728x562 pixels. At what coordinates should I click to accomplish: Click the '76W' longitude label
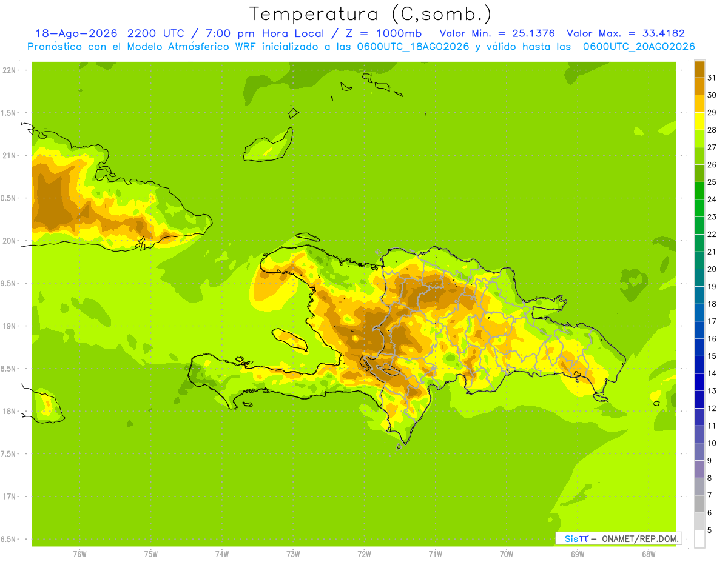pyautogui.click(x=79, y=554)
